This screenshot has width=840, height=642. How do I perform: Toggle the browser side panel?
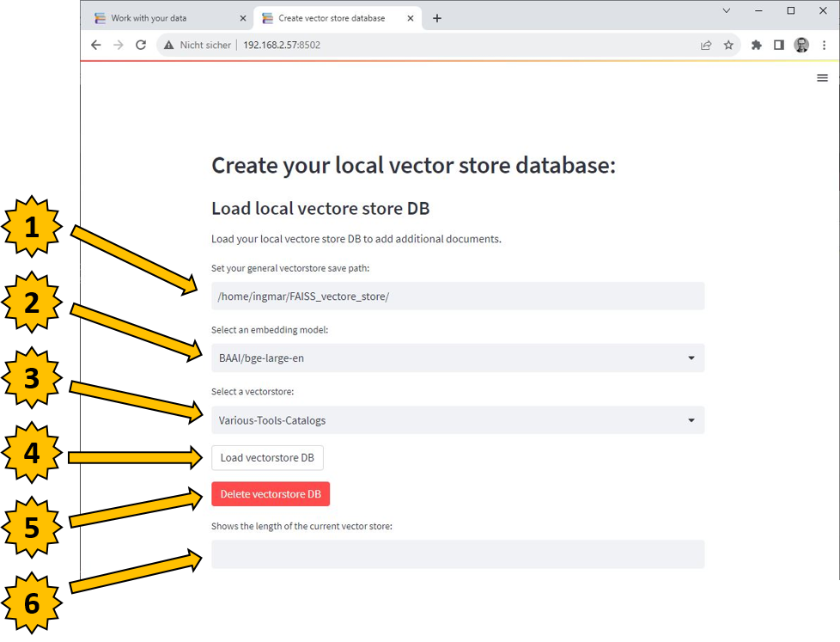[x=779, y=45]
